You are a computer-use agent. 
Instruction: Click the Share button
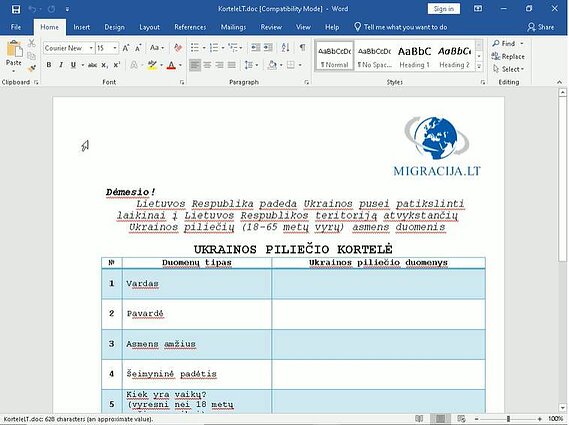pos(541,27)
